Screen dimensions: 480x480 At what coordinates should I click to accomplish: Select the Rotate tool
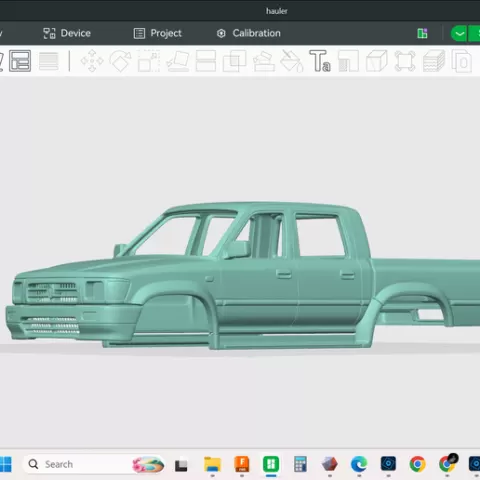click(x=120, y=61)
